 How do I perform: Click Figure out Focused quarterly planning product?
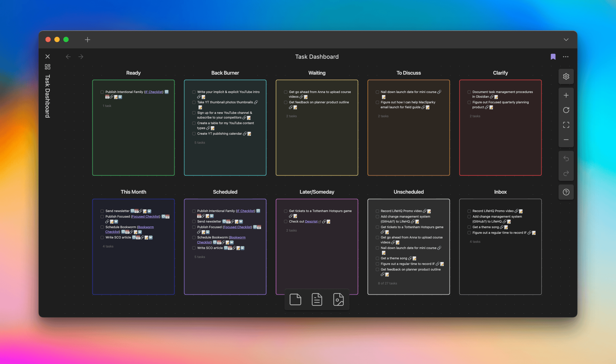pos(500,105)
